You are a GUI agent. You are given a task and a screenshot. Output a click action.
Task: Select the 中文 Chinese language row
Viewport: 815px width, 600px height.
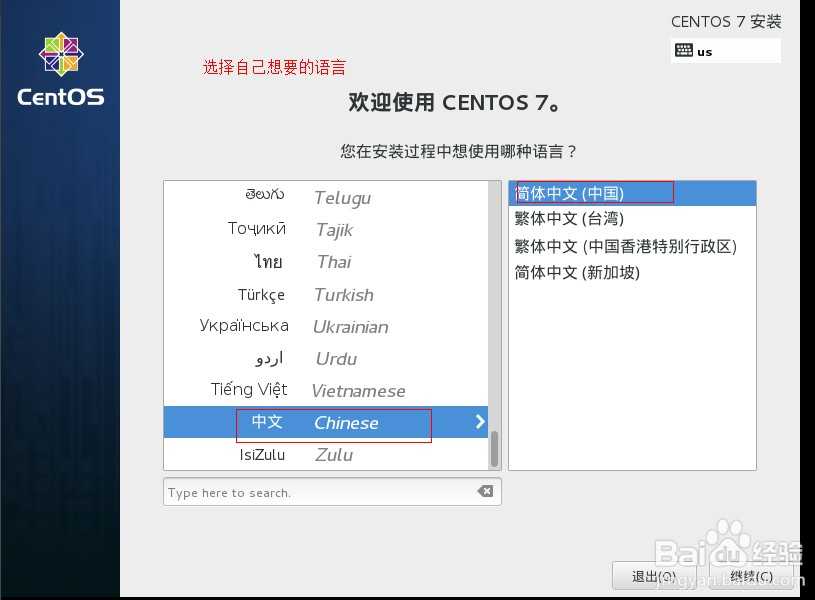click(x=326, y=422)
